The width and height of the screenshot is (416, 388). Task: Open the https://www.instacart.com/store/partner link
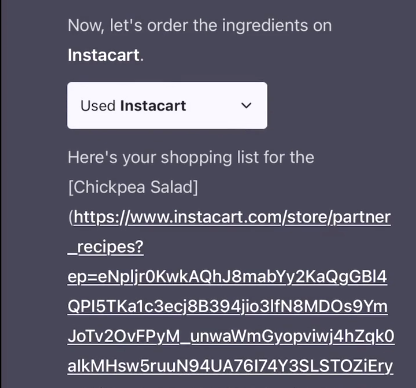coord(232,217)
